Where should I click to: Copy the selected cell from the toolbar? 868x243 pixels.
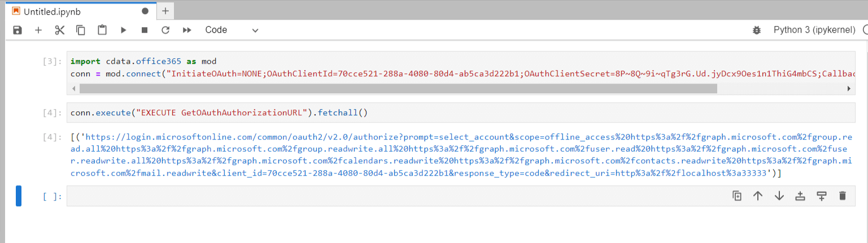[x=81, y=30]
